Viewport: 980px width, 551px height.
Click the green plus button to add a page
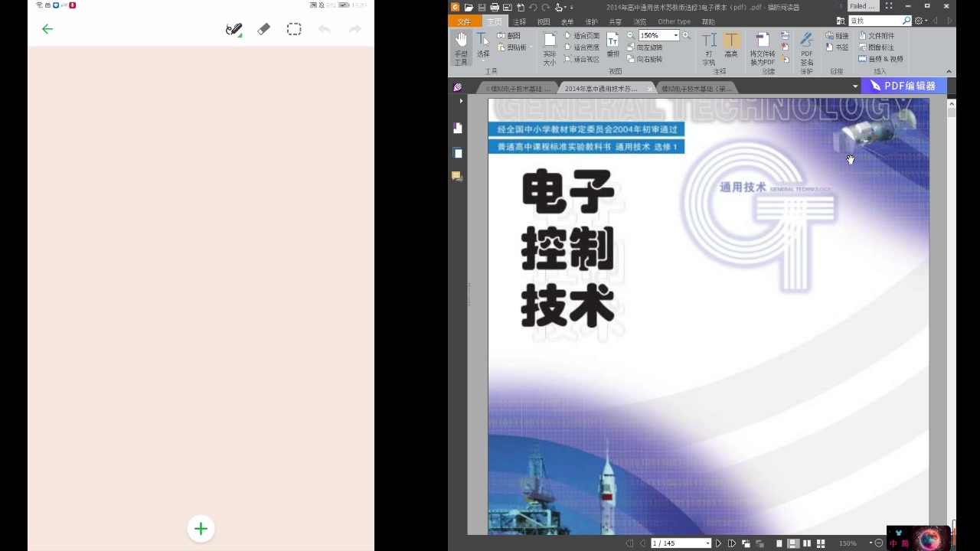201,528
